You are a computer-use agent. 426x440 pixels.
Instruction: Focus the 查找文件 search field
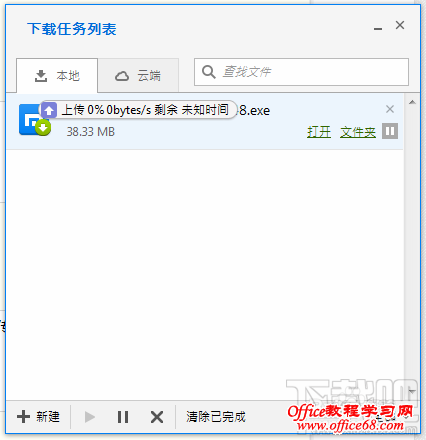301,72
